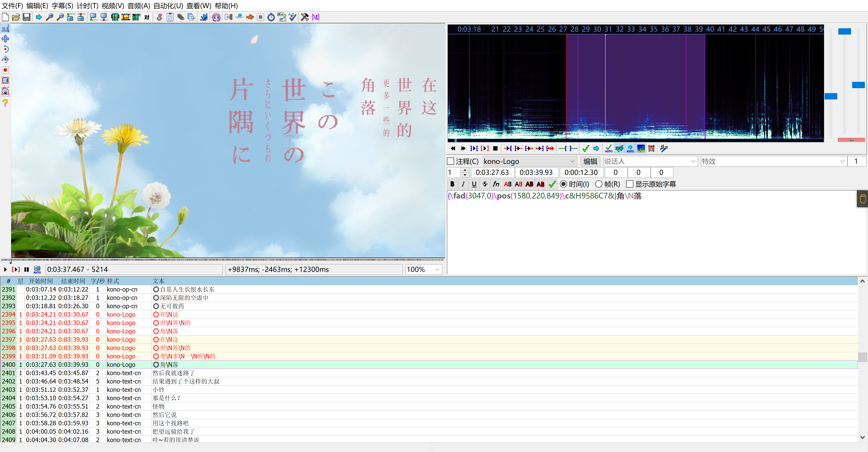Image resolution: width=868 pixels, height=452 pixels.
Task: Open Translation Assistant fish icon
Action: [x=250, y=17]
